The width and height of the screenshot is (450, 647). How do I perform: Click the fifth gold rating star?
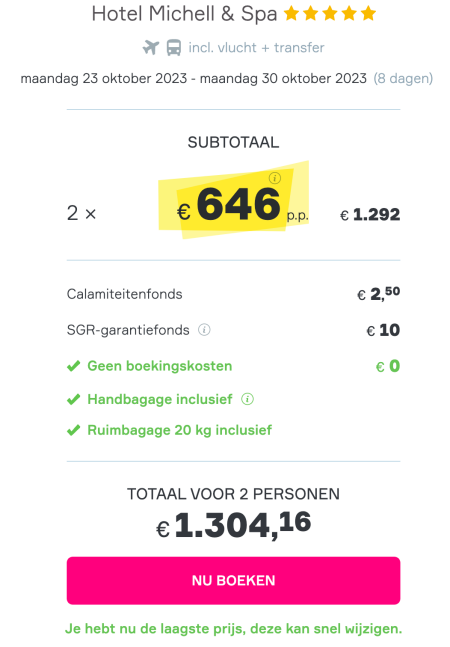(368, 14)
